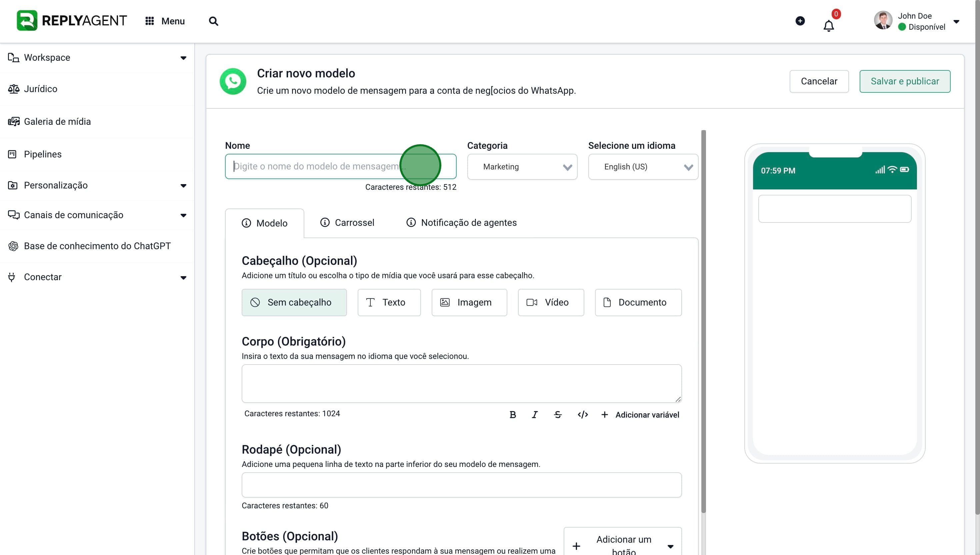Screen dimensions: 980x555
Task: Click the info icon on Carrossel tab
Action: click(325, 222)
